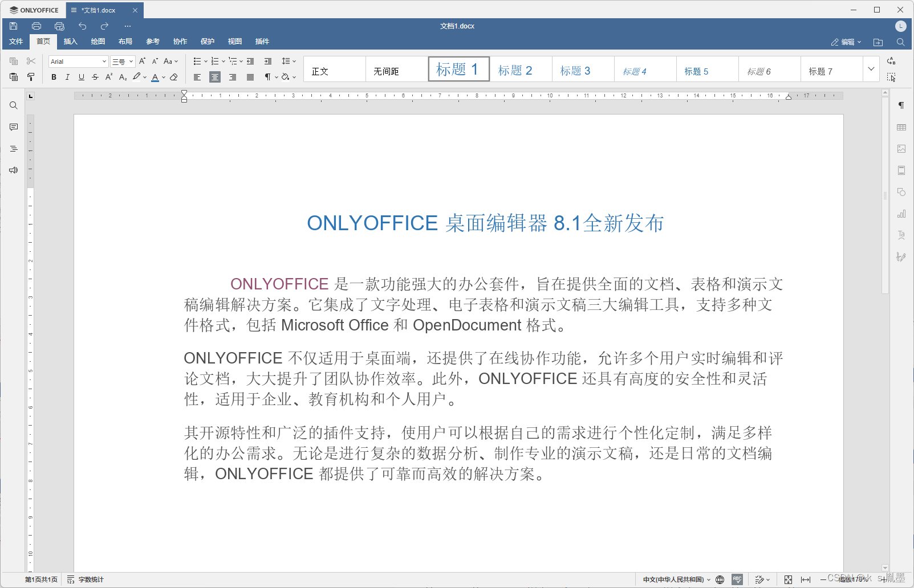914x588 pixels.
Task: Decrease paragraph indent
Action: pos(250,61)
